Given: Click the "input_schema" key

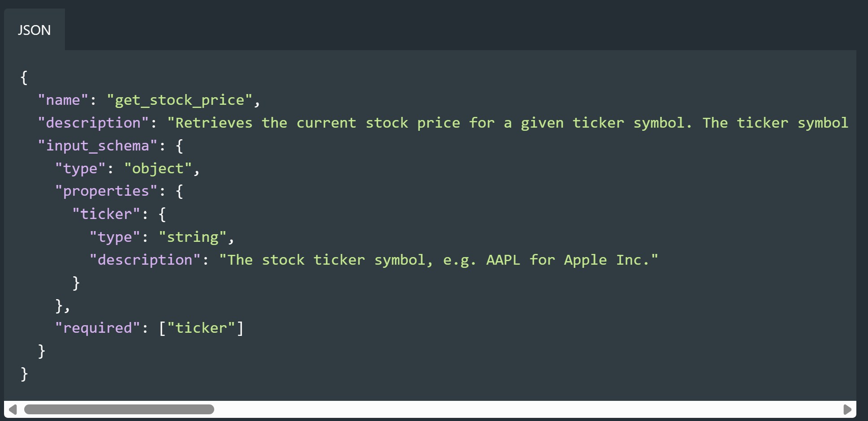Looking at the screenshot, I should click(x=97, y=146).
